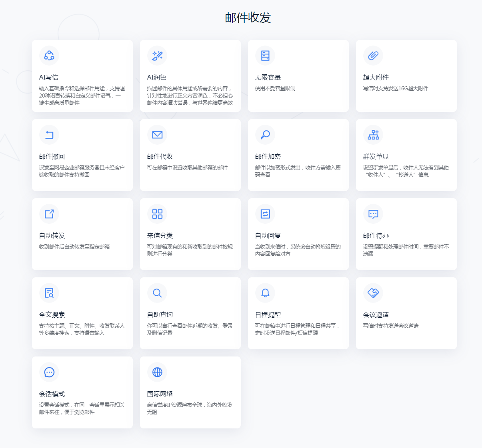
Task: Click the 来信分类 grid icon
Action: click(x=157, y=214)
